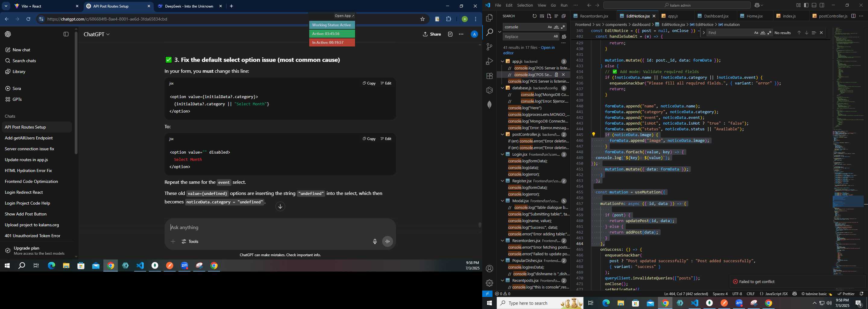Open the File menu in VS Code
This screenshot has width=868, height=309.
[498, 5]
